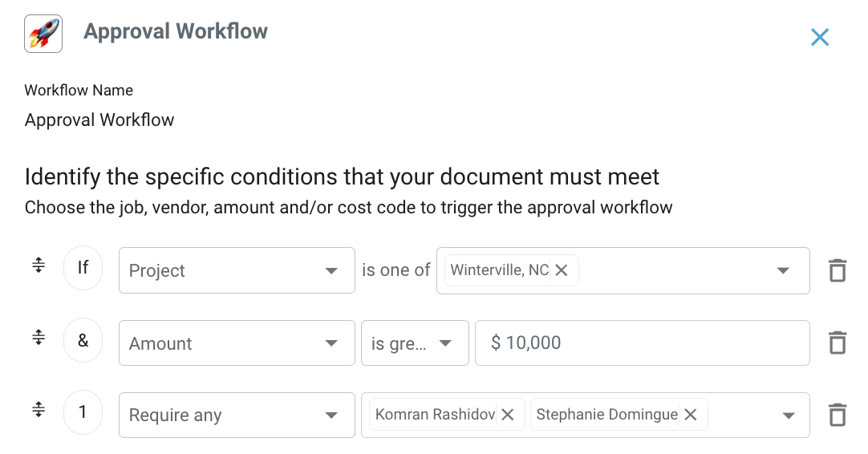Delete the Require any approver row
This screenshot has width=868, height=454.
pos(837,415)
